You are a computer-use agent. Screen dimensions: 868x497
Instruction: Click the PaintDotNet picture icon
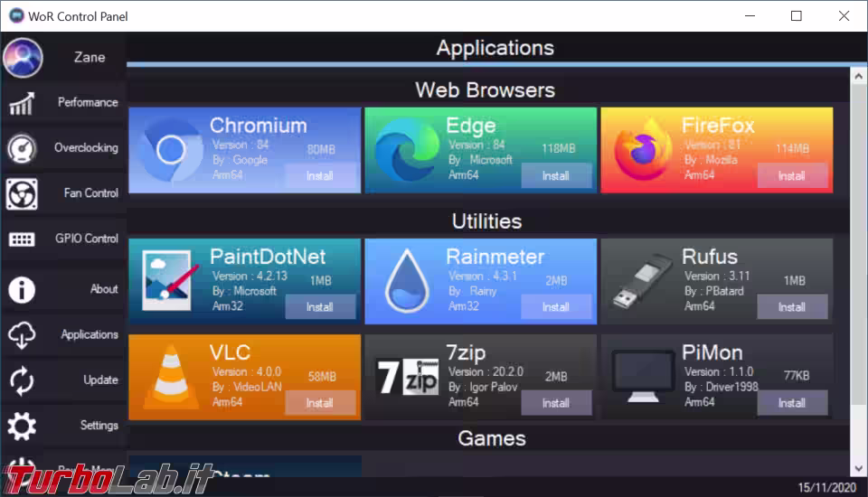click(171, 280)
